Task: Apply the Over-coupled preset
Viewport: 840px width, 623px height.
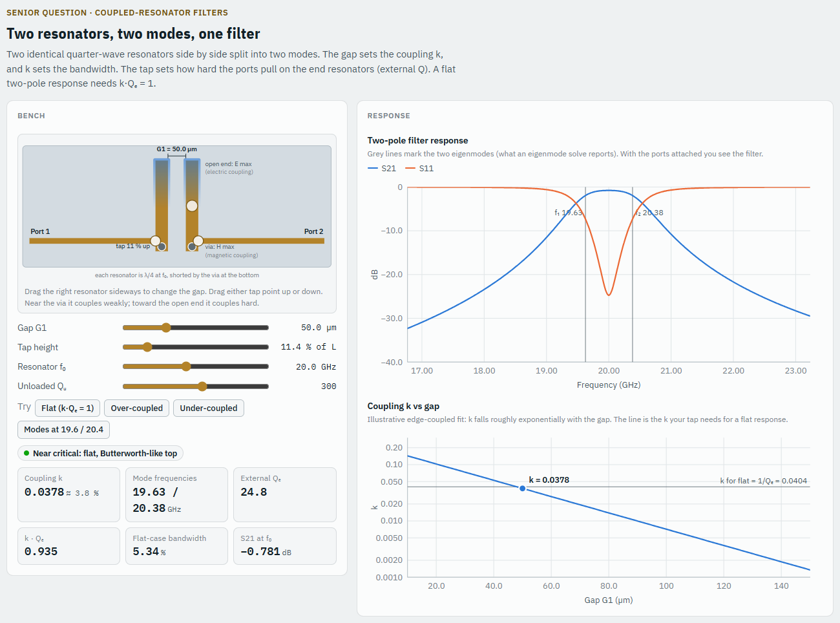Action: tap(137, 408)
